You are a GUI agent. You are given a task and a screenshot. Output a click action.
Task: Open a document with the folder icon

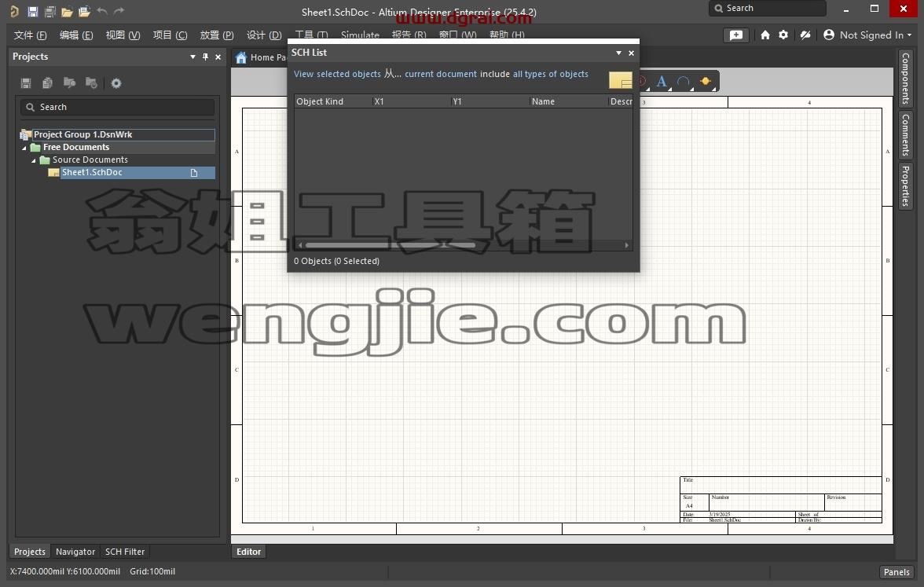coord(67,11)
